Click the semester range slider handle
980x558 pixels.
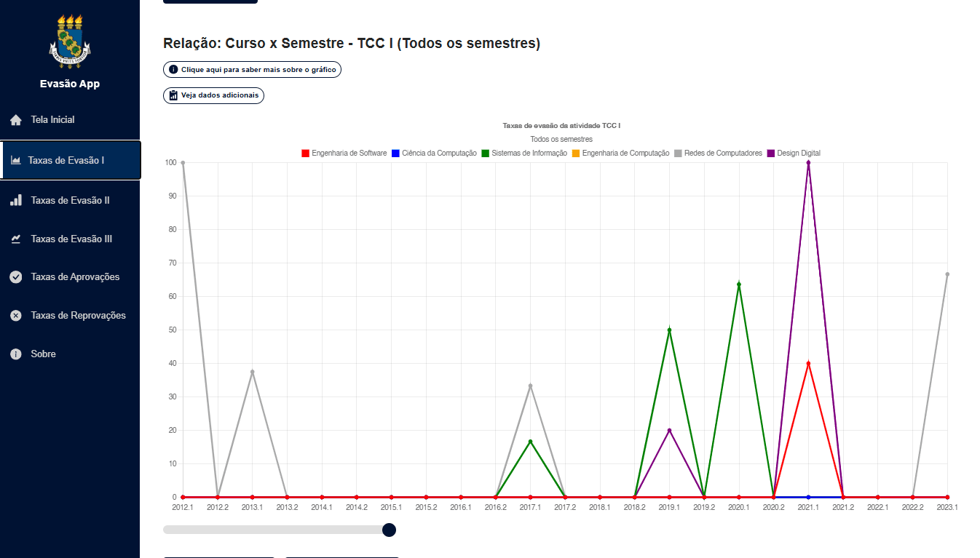coord(389,530)
